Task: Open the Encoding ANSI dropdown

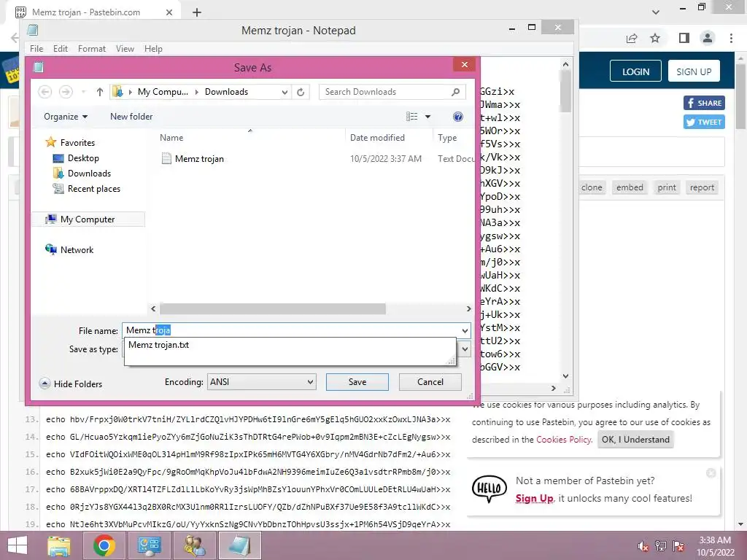Action: [262, 382]
